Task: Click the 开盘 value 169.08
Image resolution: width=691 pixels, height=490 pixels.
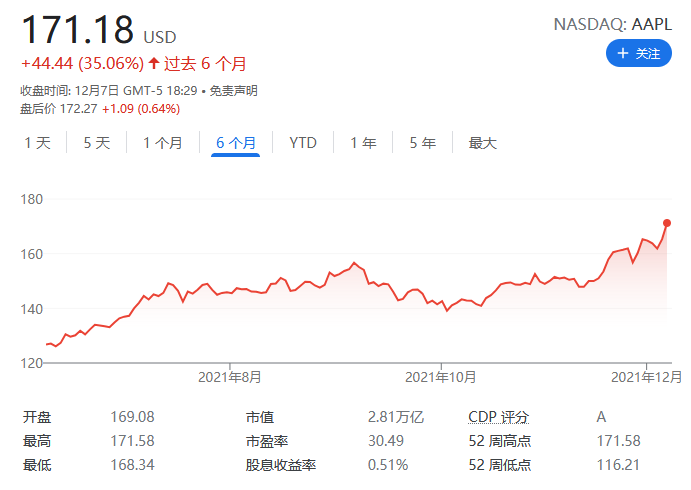Action: (132, 417)
